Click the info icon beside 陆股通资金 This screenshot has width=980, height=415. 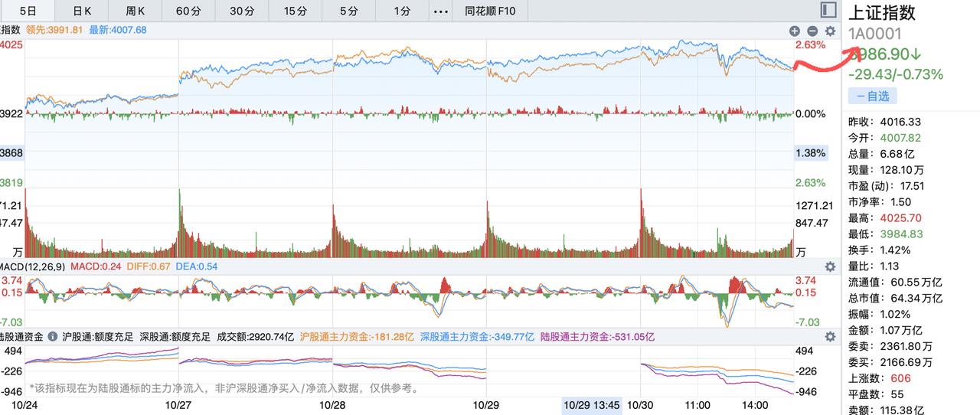[53, 336]
